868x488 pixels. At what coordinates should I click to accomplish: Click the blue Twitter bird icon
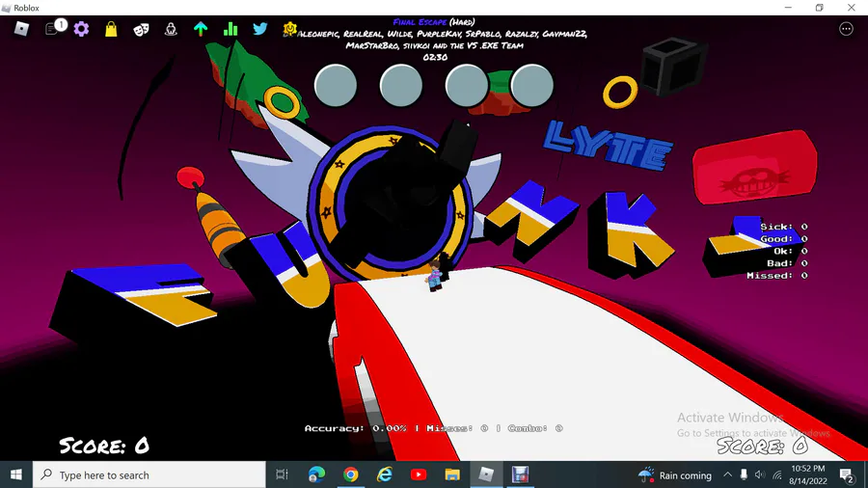260,28
